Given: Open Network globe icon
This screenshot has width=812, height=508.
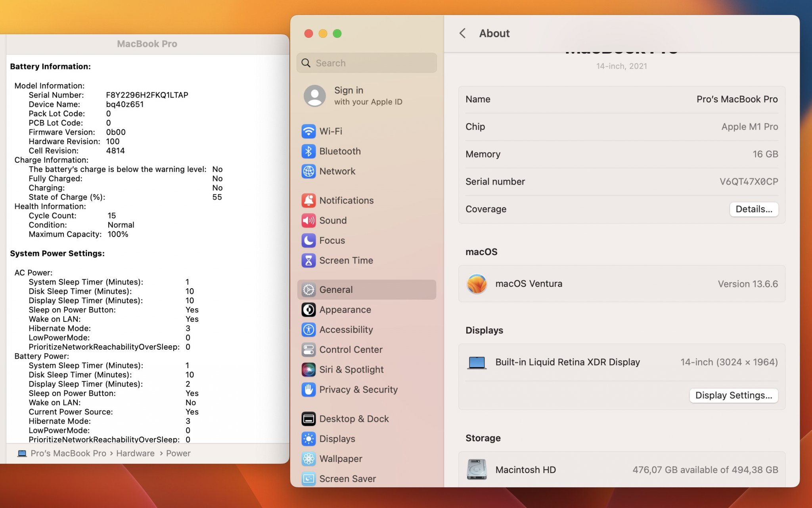Looking at the screenshot, I should [x=308, y=171].
